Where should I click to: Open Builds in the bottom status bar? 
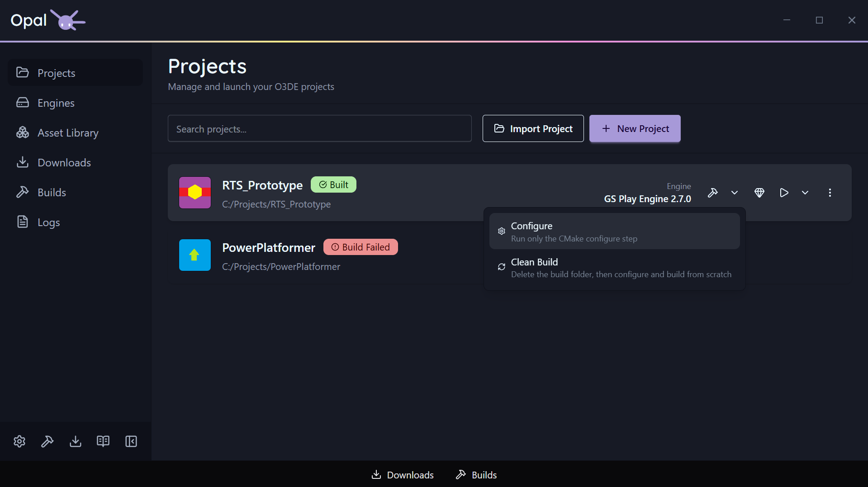point(476,475)
